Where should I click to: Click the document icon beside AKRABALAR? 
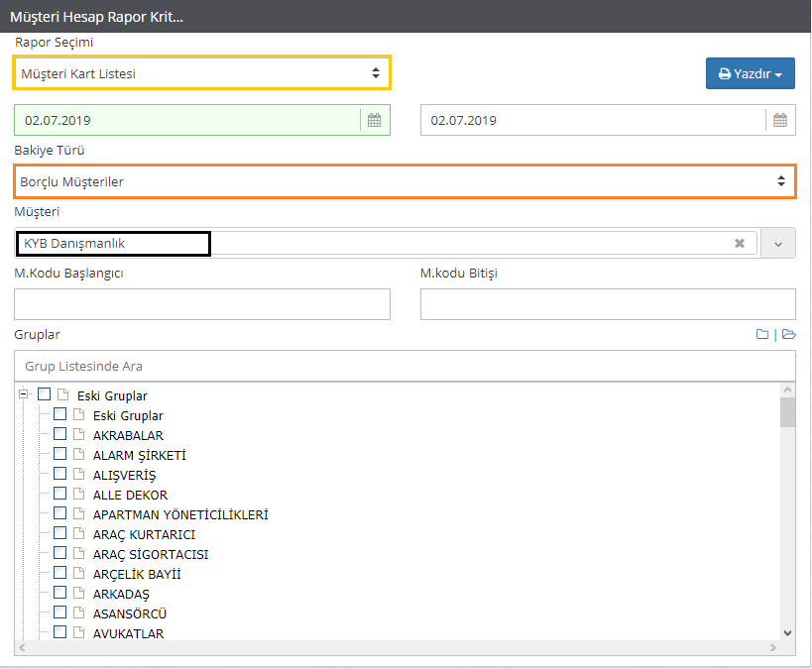(79, 435)
